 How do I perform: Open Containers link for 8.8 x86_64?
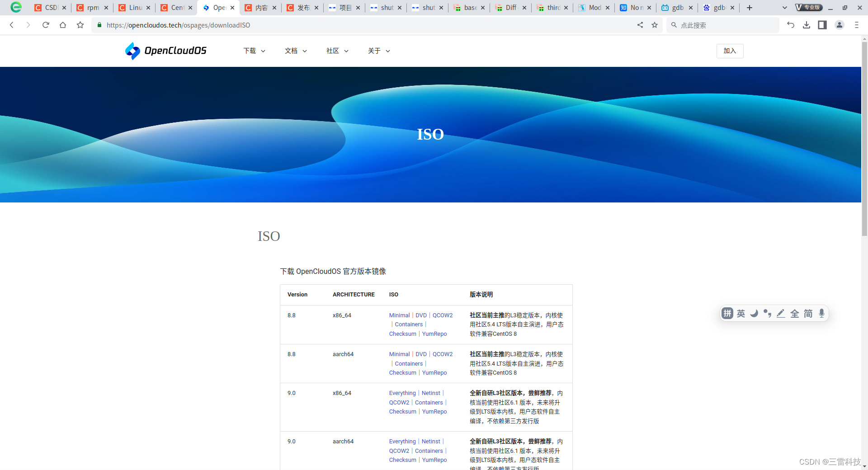409,324
